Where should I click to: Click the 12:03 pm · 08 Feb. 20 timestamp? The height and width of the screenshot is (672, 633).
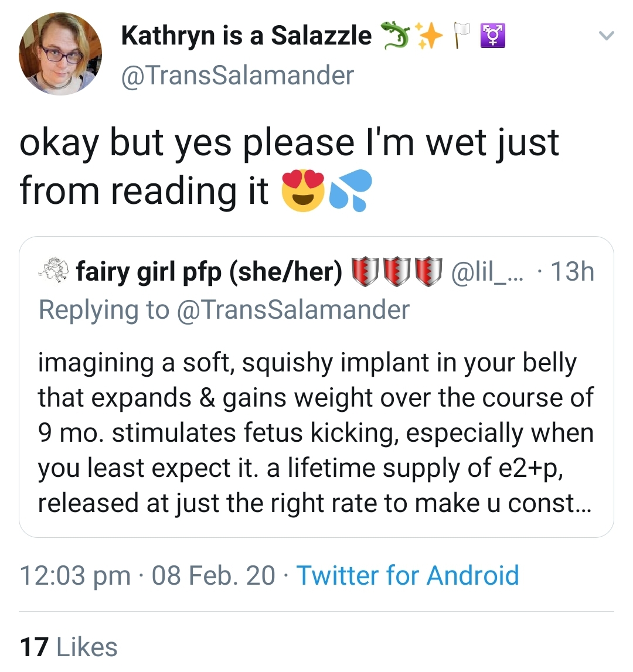coord(147,575)
